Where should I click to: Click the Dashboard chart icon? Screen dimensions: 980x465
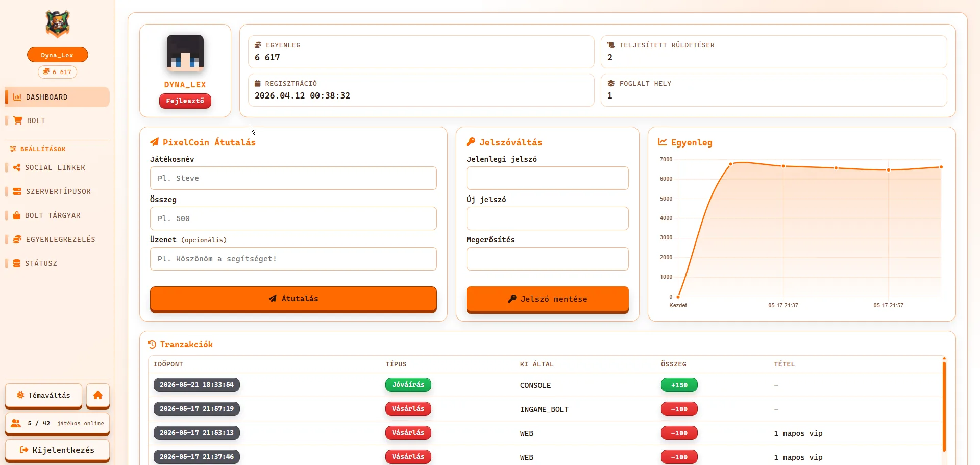17,97
